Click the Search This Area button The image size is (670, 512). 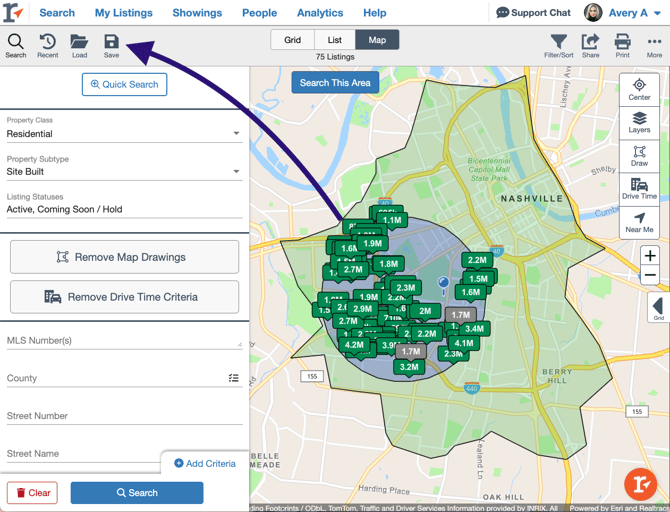click(335, 82)
